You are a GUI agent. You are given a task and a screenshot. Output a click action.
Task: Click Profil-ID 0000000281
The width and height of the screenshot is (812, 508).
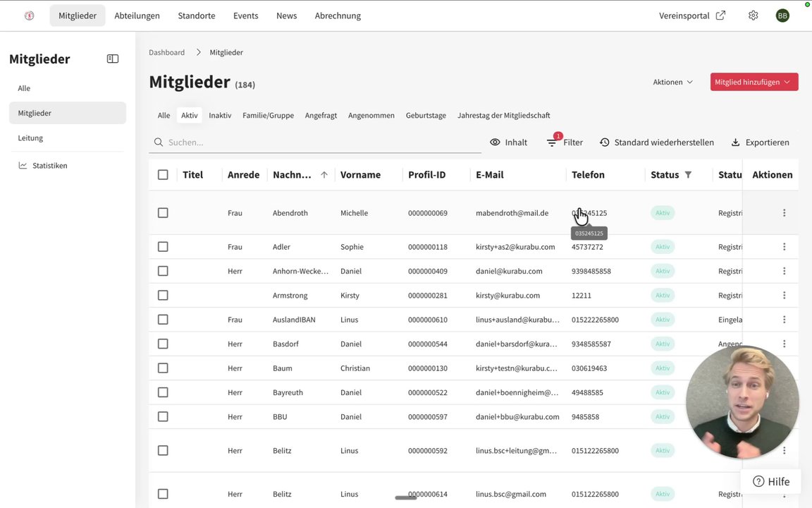pyautogui.click(x=428, y=296)
